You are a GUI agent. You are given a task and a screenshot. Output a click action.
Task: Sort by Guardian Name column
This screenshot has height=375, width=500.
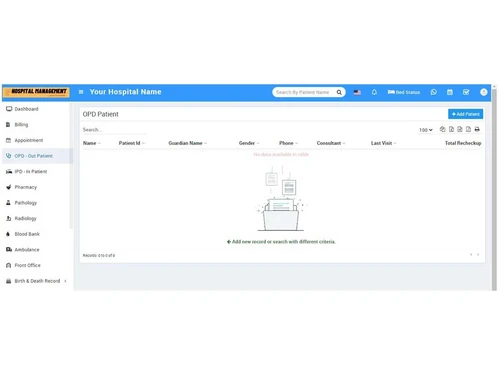tap(188, 143)
